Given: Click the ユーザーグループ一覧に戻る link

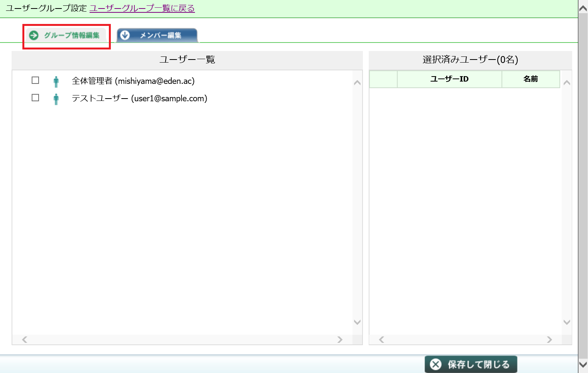Looking at the screenshot, I should 142,8.
